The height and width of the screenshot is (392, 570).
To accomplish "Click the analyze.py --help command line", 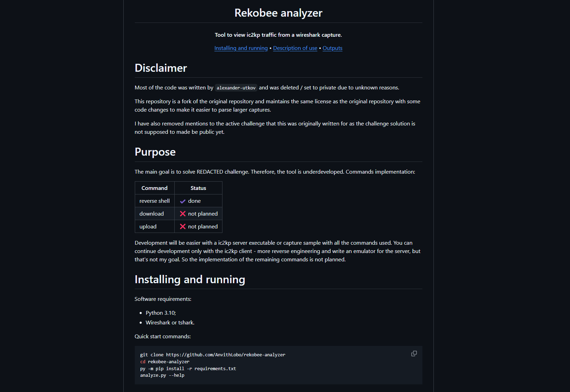I will coord(162,375).
